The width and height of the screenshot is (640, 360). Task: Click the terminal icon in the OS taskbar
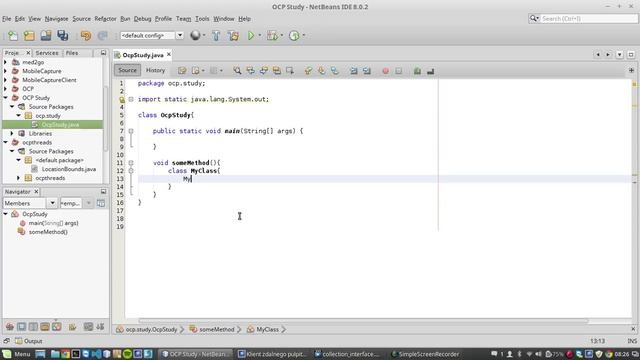pyautogui.click(x=76, y=354)
